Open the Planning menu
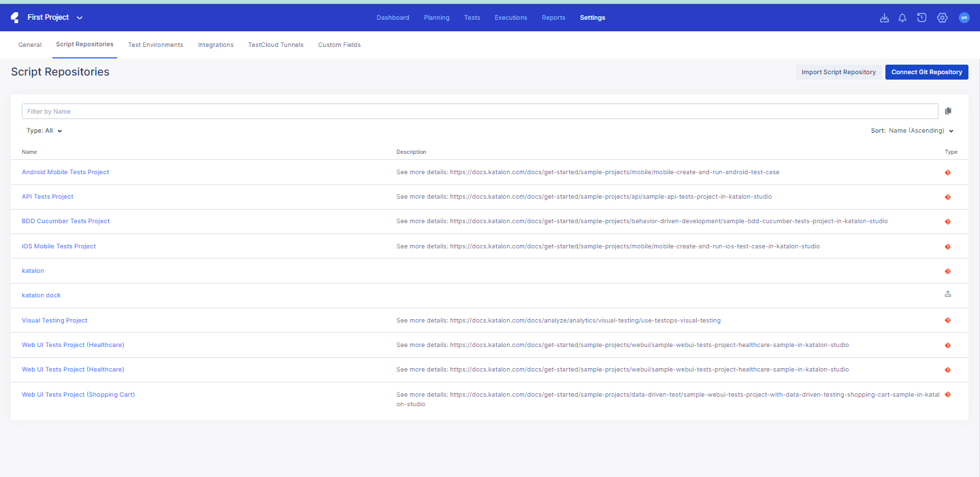Screen dimensions: 980x477 point(436,18)
